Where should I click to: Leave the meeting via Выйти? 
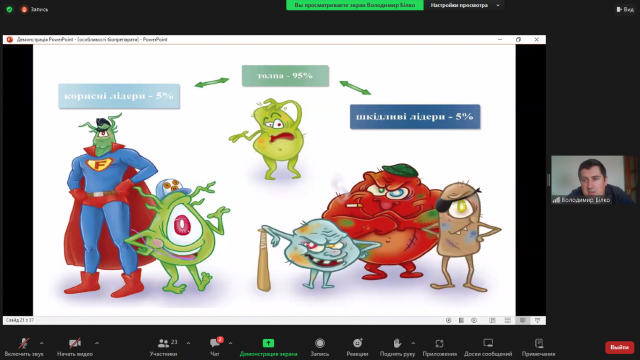click(x=619, y=347)
